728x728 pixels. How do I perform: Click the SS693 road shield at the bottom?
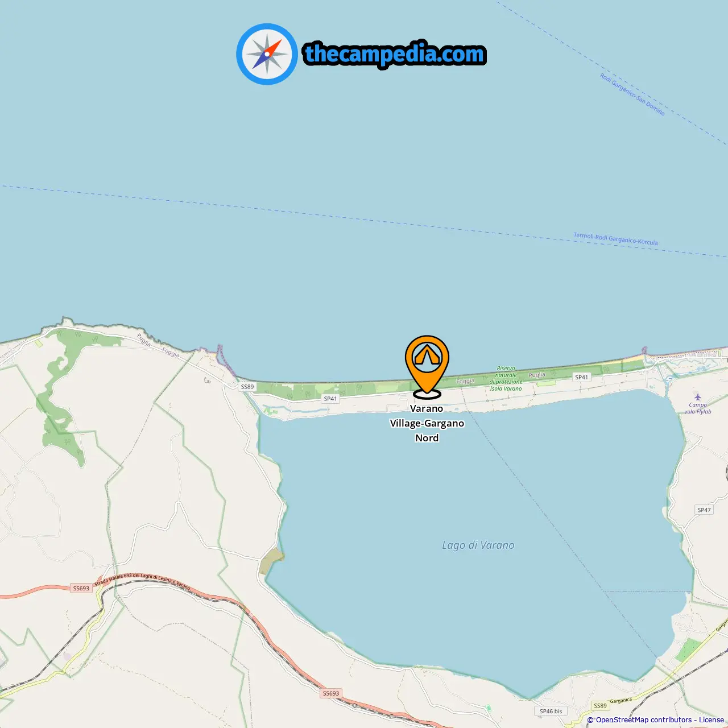pyautogui.click(x=331, y=693)
